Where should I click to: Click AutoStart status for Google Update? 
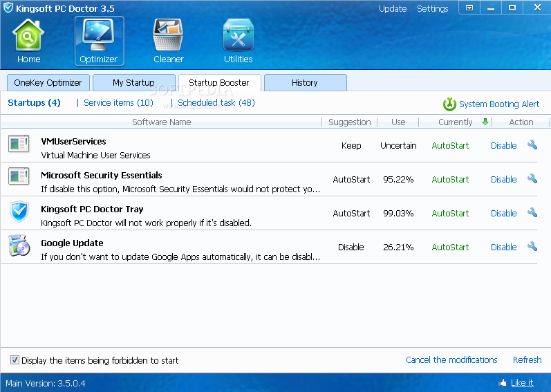[x=450, y=248]
